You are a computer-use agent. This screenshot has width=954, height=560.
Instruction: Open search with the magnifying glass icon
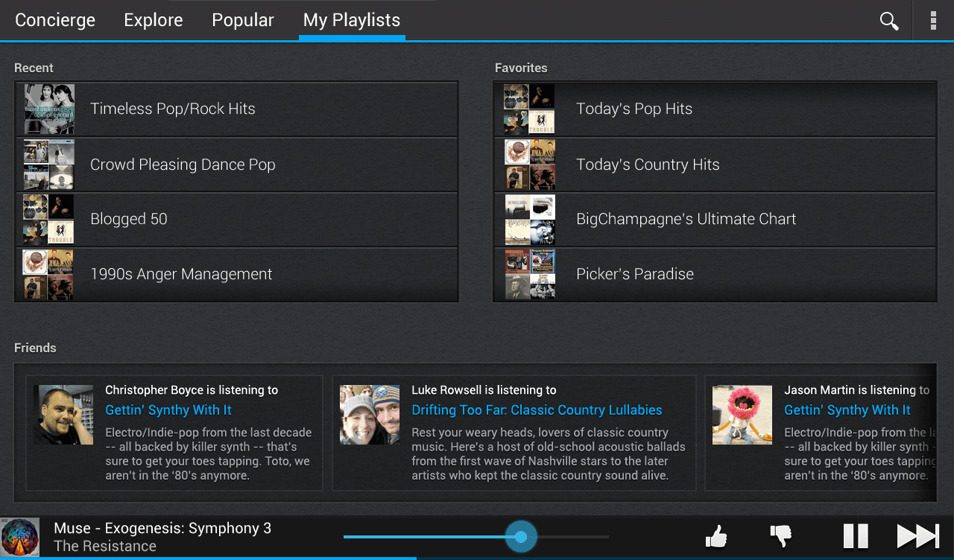point(888,20)
